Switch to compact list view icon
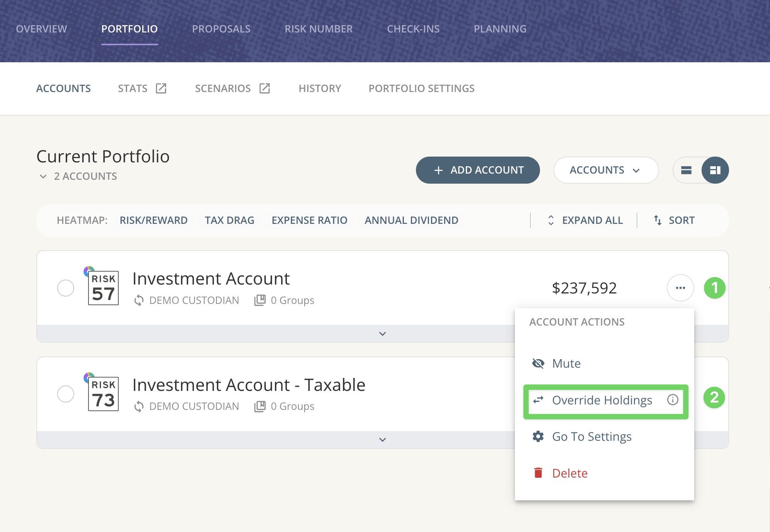Screen dimensions: 770x532 [686, 170]
